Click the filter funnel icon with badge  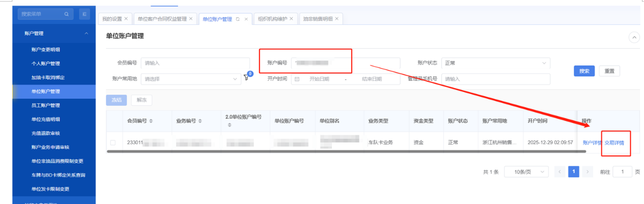click(247, 78)
